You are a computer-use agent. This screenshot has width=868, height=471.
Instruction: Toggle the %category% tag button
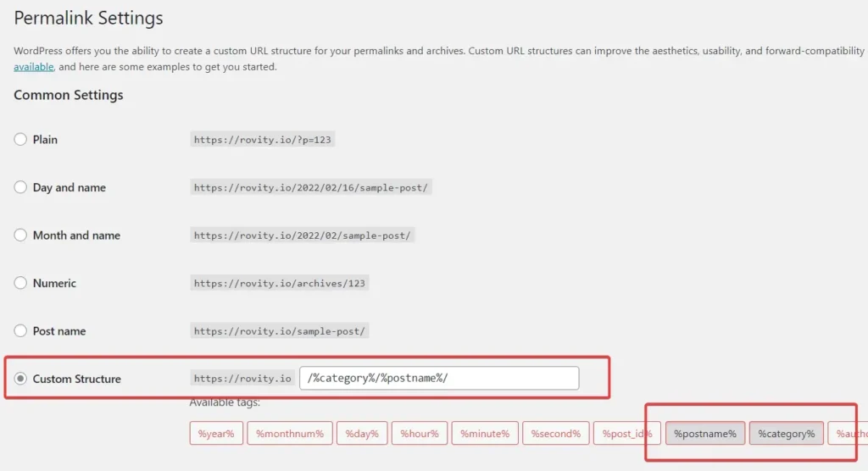coord(786,434)
